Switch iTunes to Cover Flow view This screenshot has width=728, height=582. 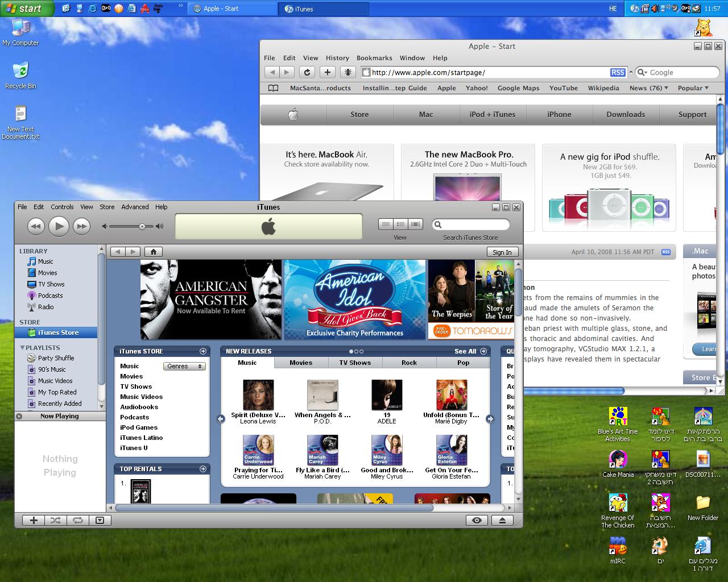pyautogui.click(x=416, y=225)
